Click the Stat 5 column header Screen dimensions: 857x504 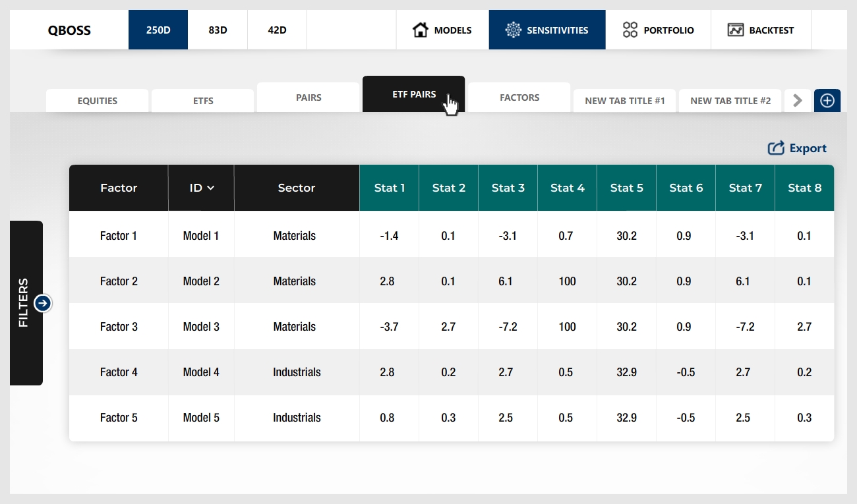(x=626, y=188)
